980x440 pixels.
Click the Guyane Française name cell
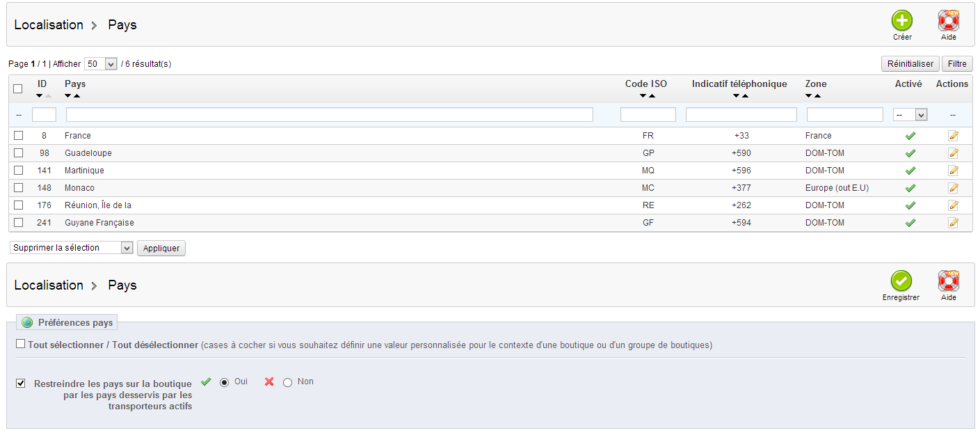tap(99, 223)
